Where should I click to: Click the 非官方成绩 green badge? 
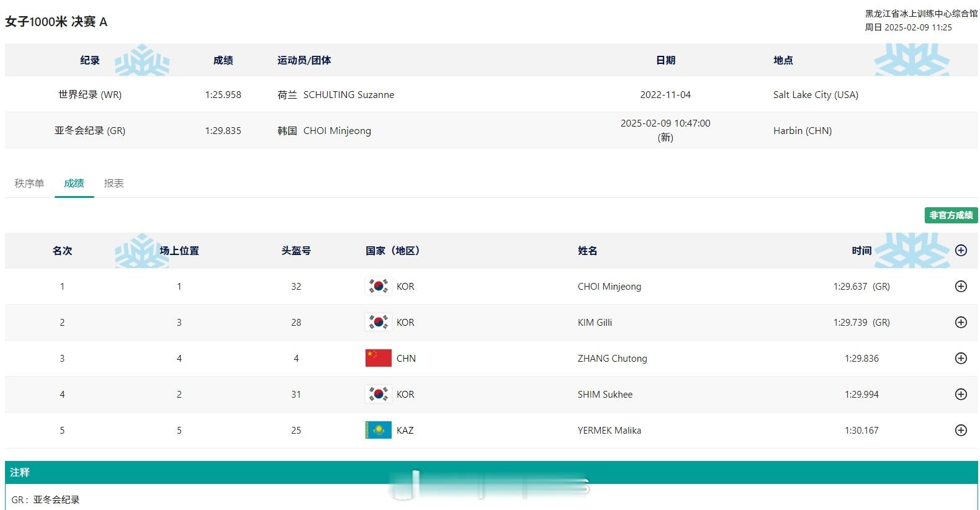(951, 215)
